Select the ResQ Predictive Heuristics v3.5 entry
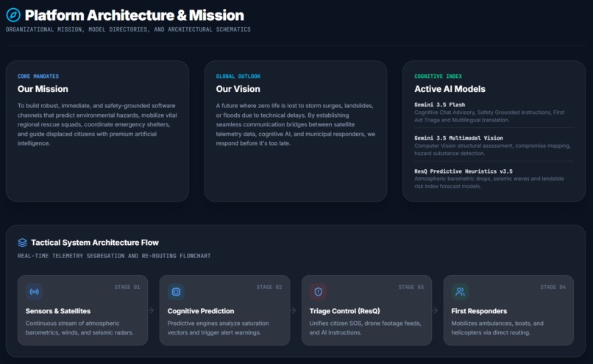The image size is (593, 364). pos(494,179)
